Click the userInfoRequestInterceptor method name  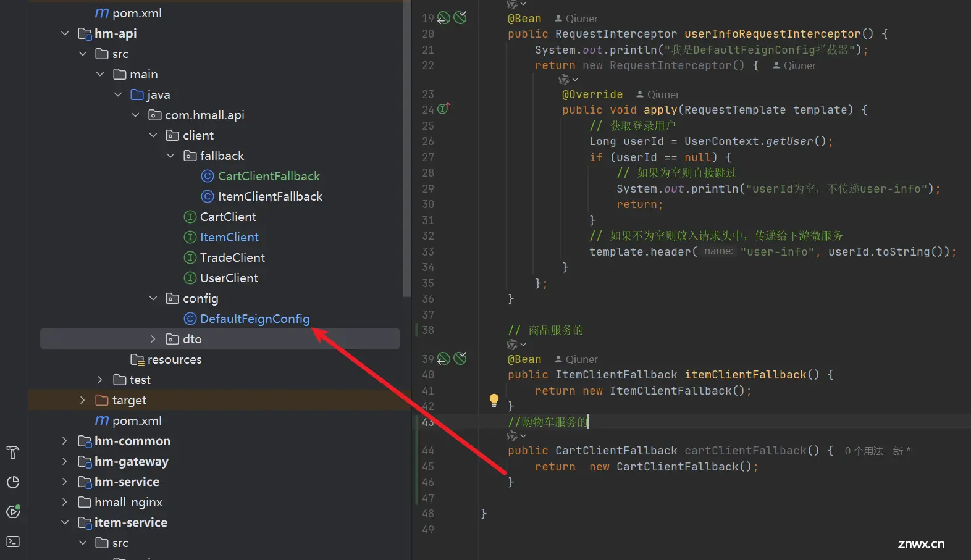coord(772,34)
